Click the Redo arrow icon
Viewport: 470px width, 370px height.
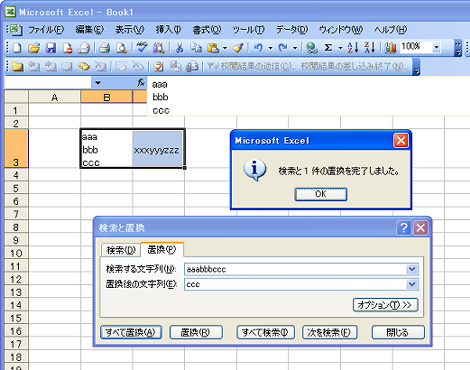point(283,48)
